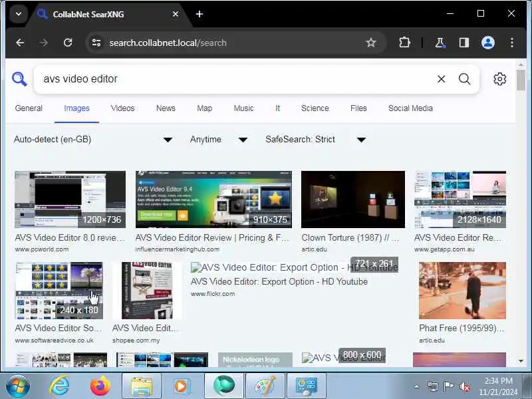This screenshot has height=399, width=532.
Task: Open a new browser tab
Action: (199, 14)
